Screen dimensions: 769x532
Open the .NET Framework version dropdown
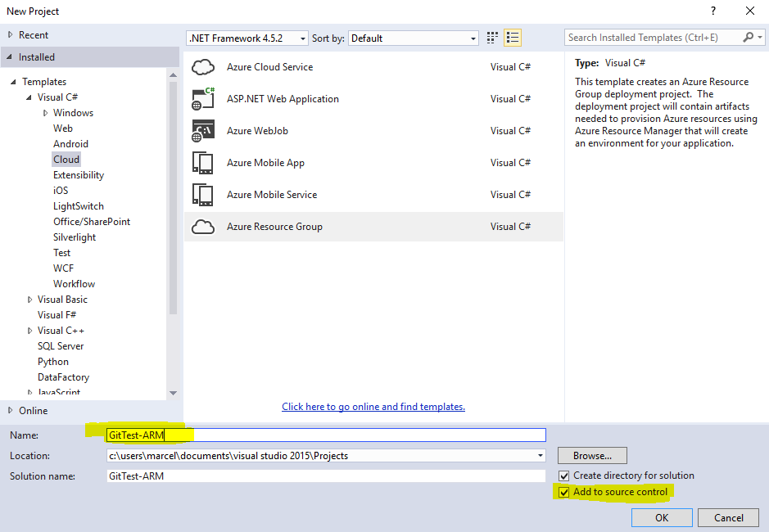[x=247, y=38]
